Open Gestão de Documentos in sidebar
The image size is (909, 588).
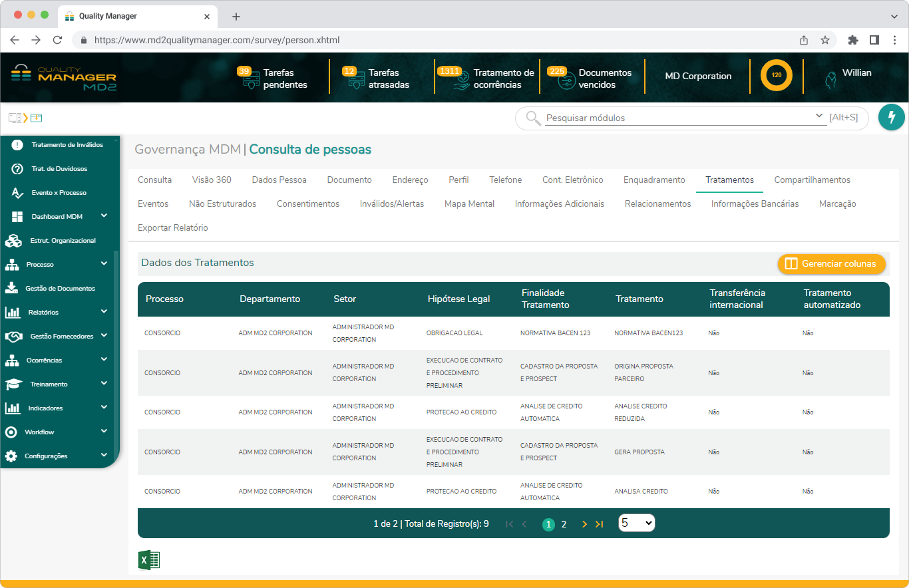(x=59, y=289)
